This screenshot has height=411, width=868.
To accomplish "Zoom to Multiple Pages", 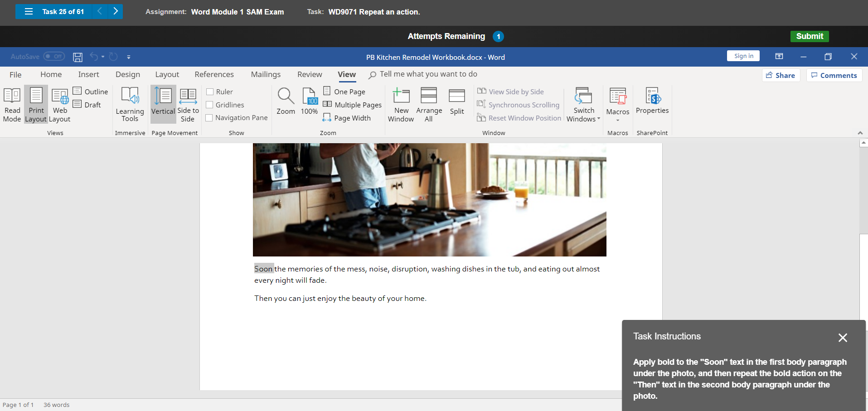I will click(x=352, y=105).
